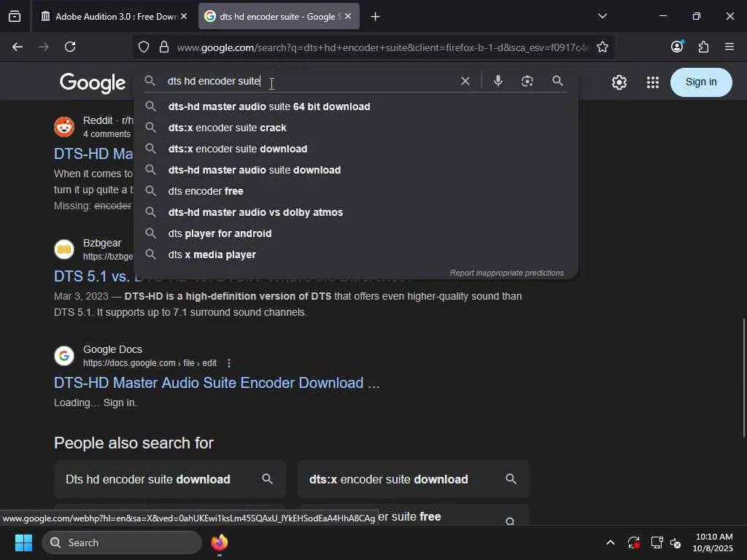Screen dimensions: 747x560
Task: Go forward one page
Action: coord(44,47)
